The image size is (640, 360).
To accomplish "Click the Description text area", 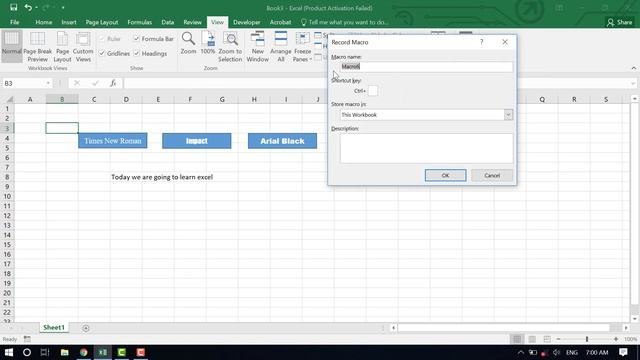I will [427, 148].
